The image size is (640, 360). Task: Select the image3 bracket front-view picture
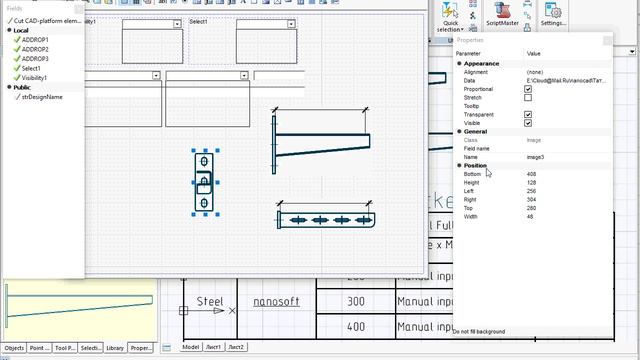pyautogui.click(x=204, y=182)
